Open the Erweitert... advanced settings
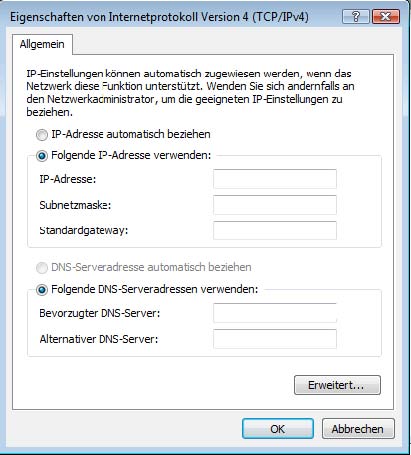This screenshot has height=455, width=411. coord(337,385)
